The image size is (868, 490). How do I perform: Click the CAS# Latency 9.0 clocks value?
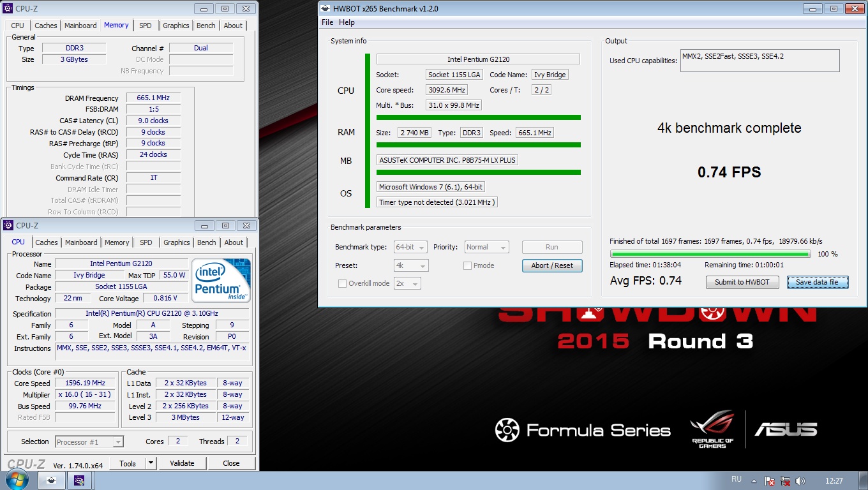pos(153,120)
